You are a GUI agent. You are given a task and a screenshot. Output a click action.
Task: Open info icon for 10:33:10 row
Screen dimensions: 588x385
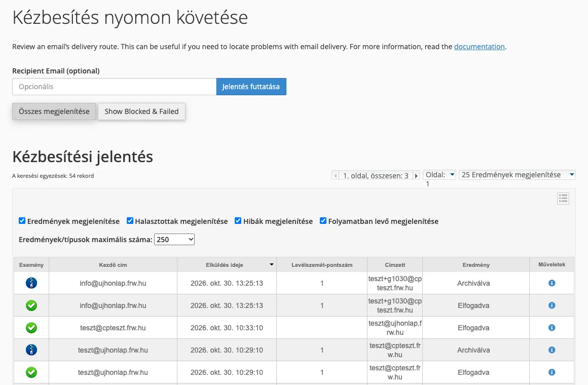pos(552,328)
